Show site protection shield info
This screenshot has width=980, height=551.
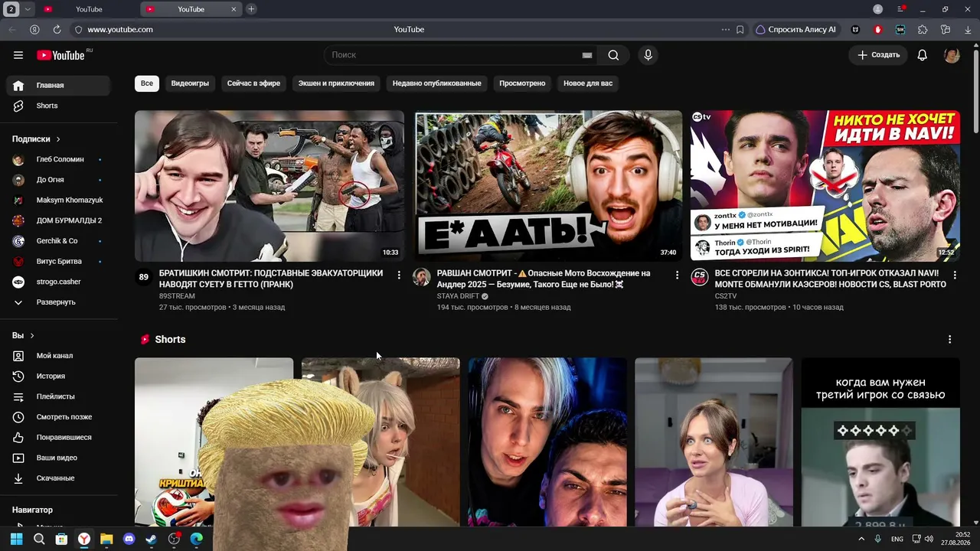pos(77,29)
